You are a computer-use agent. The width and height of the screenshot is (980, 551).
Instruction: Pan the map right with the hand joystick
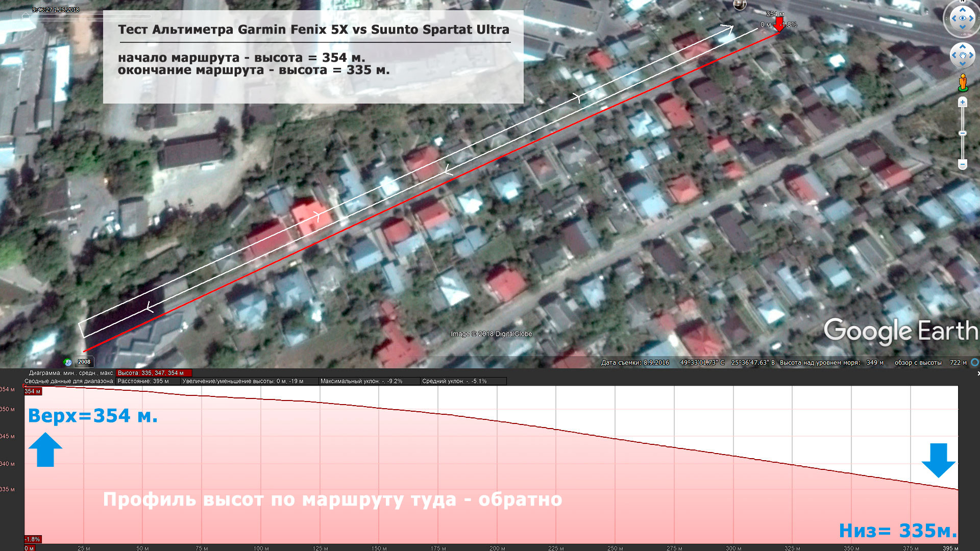[972, 55]
